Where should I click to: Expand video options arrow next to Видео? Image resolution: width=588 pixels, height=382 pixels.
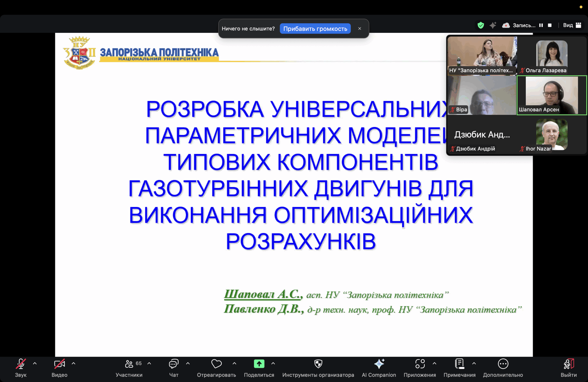73,363
